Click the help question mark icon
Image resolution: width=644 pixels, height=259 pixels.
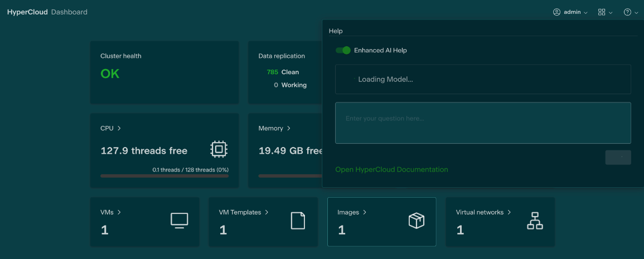tap(627, 12)
